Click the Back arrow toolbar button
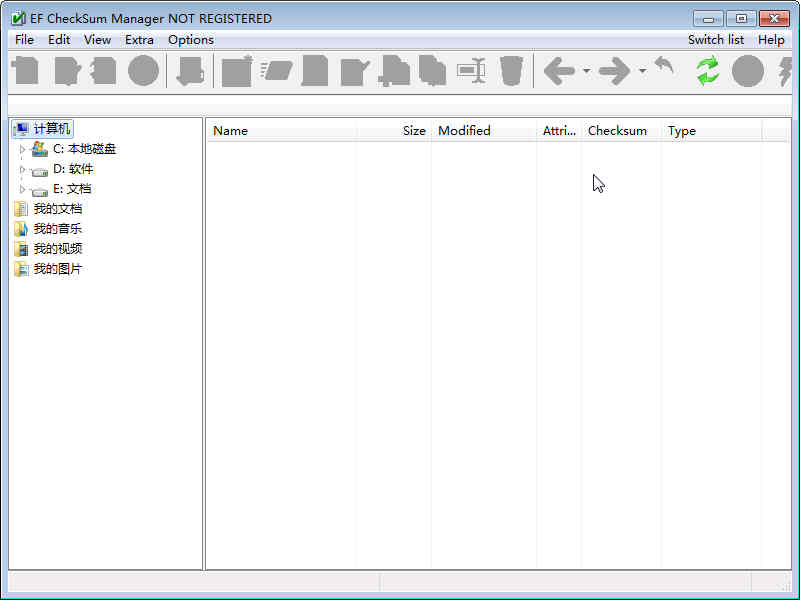800x600 pixels. (560, 70)
